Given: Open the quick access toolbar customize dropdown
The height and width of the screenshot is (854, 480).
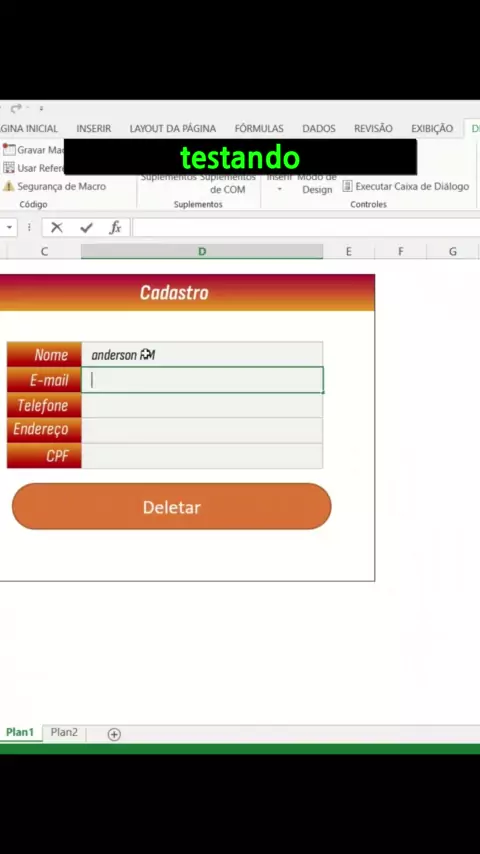Looking at the screenshot, I should click(x=41, y=108).
